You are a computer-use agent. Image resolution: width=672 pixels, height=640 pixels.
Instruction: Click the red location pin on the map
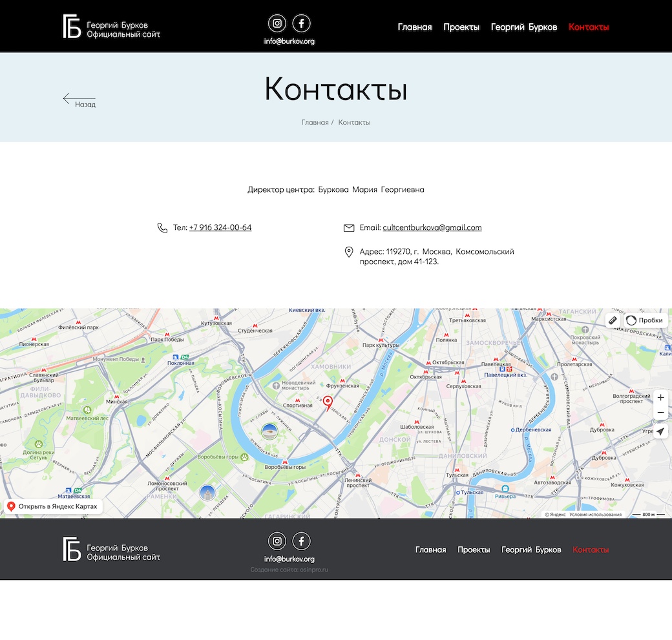click(328, 403)
